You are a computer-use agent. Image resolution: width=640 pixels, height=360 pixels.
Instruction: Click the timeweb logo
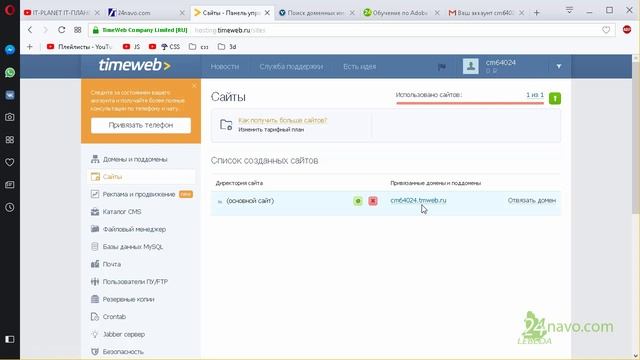pos(134,65)
